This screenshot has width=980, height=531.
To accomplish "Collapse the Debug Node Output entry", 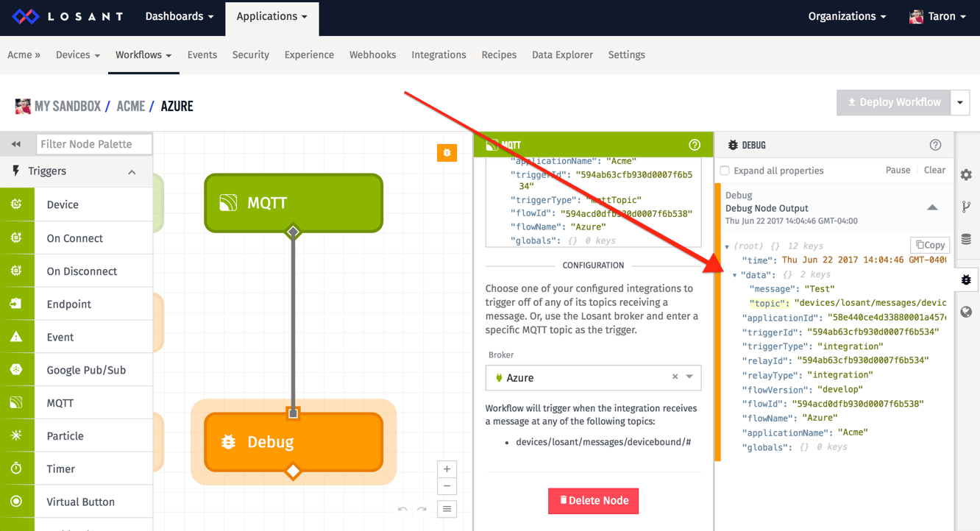I will (932, 208).
